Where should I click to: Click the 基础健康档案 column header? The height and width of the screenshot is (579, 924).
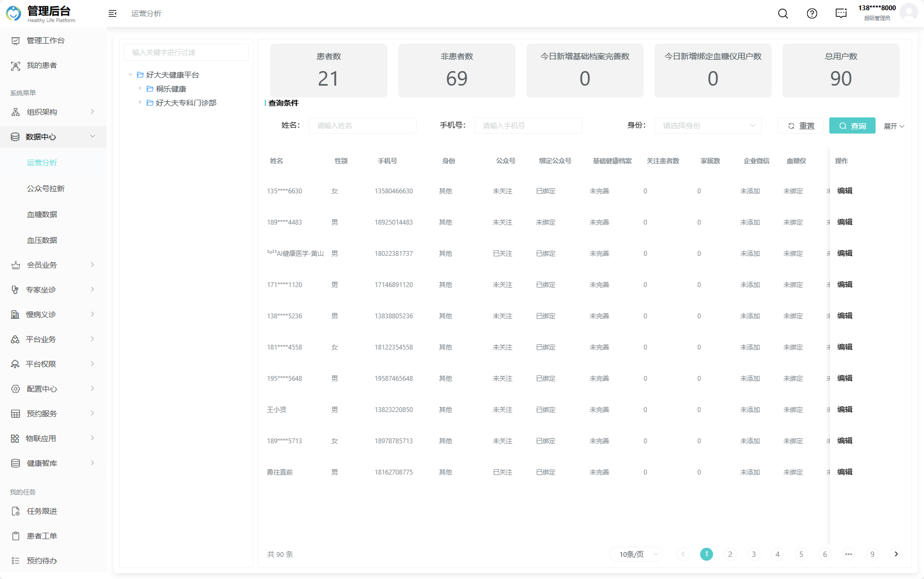[x=612, y=161]
